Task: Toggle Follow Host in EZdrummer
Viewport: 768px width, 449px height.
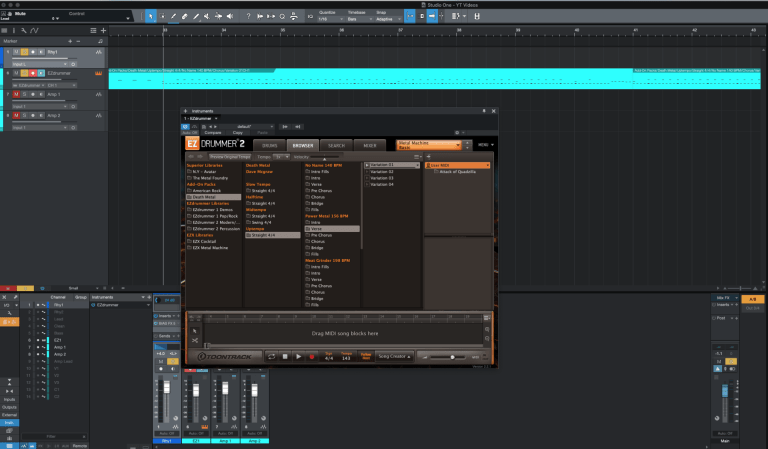Action: click(x=366, y=356)
